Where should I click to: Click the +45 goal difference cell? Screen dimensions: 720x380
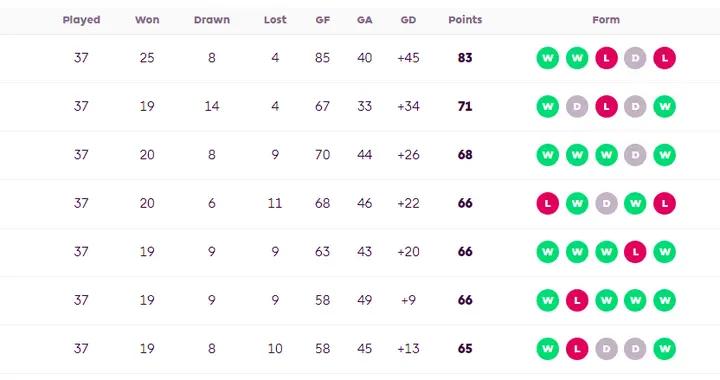tap(408, 58)
